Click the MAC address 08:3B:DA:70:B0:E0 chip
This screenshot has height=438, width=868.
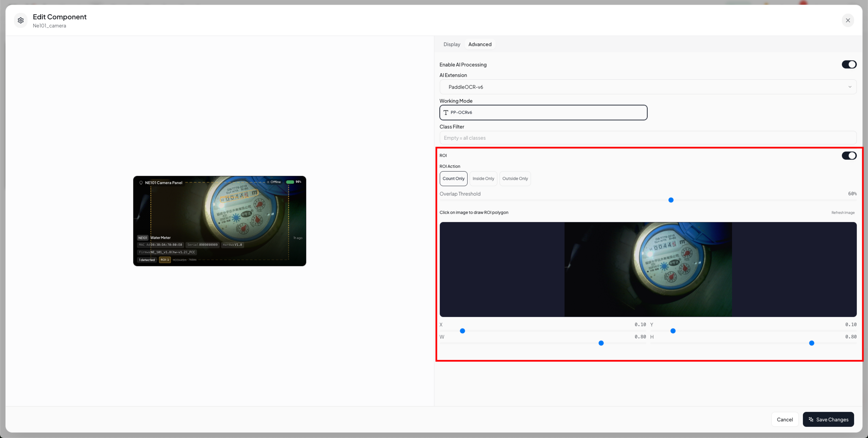(160, 245)
